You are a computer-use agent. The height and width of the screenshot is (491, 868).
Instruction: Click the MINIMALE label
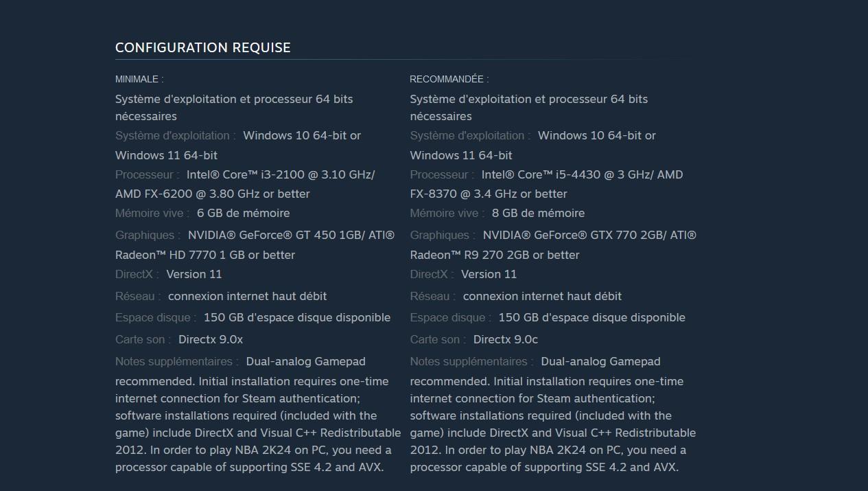(x=139, y=79)
